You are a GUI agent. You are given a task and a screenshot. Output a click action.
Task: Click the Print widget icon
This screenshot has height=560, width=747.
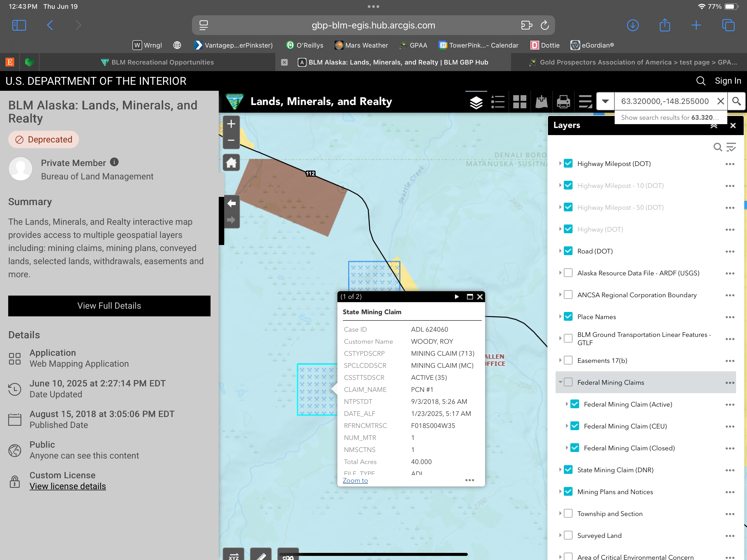[563, 102]
